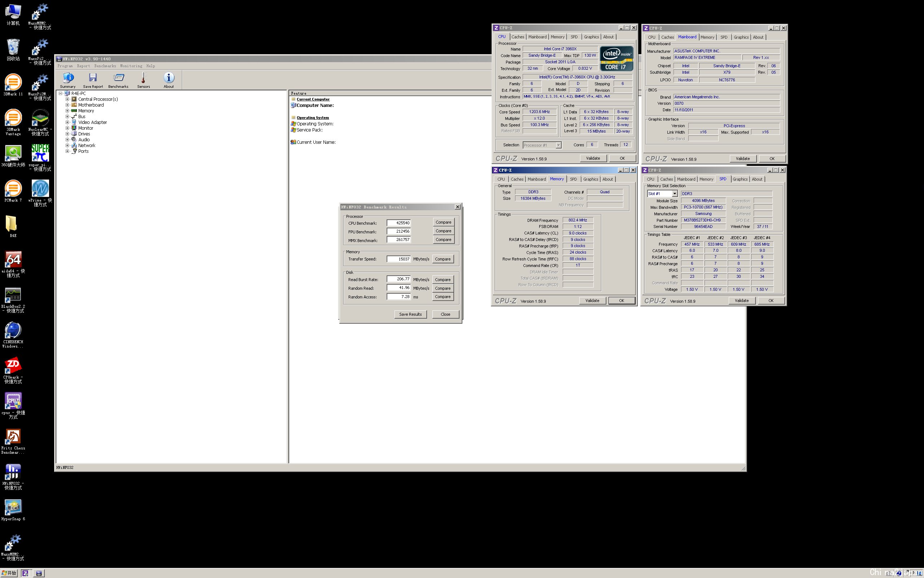Open the Sensors thermometer icon

point(144,80)
